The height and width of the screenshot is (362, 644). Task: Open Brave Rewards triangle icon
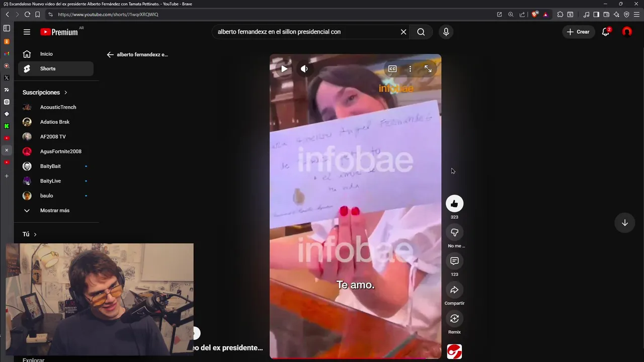(x=545, y=15)
